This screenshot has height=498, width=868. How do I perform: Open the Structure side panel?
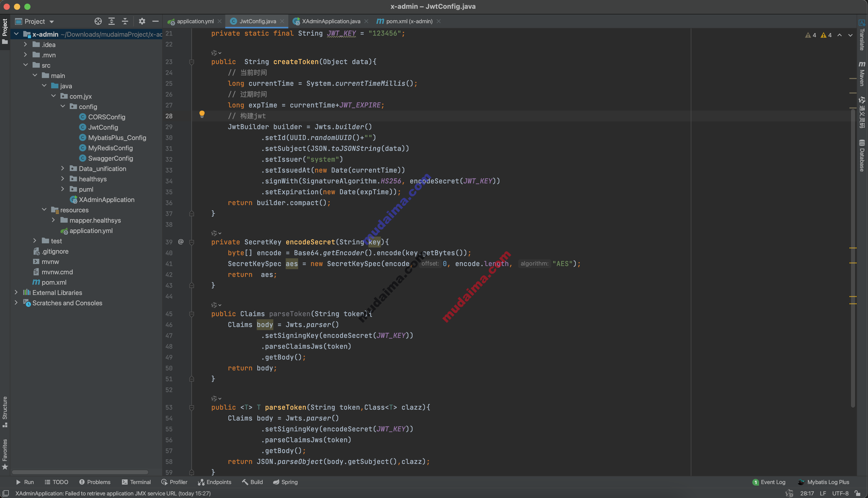5,411
